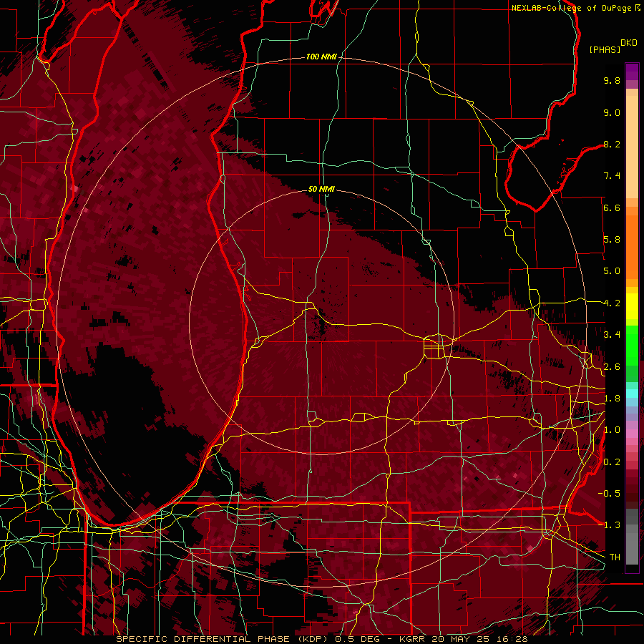Click the -1.3 scale value
This screenshot has width=644, height=644.
click(609, 525)
